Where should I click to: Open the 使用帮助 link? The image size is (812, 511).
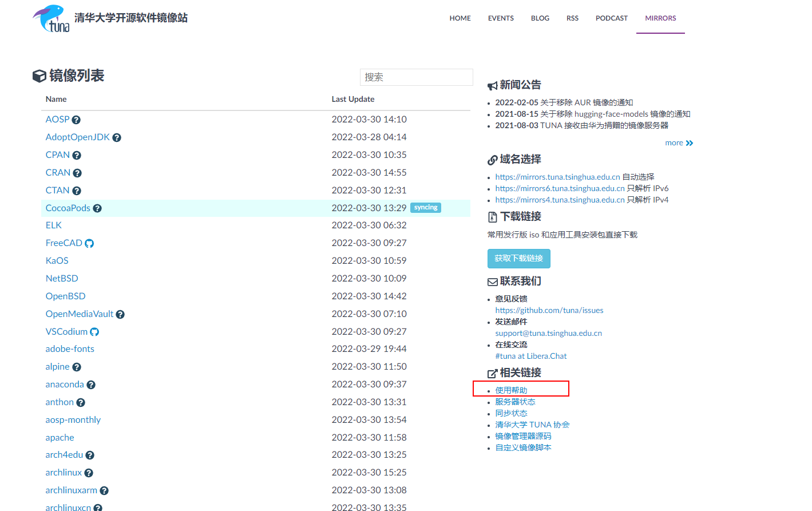pos(511,390)
